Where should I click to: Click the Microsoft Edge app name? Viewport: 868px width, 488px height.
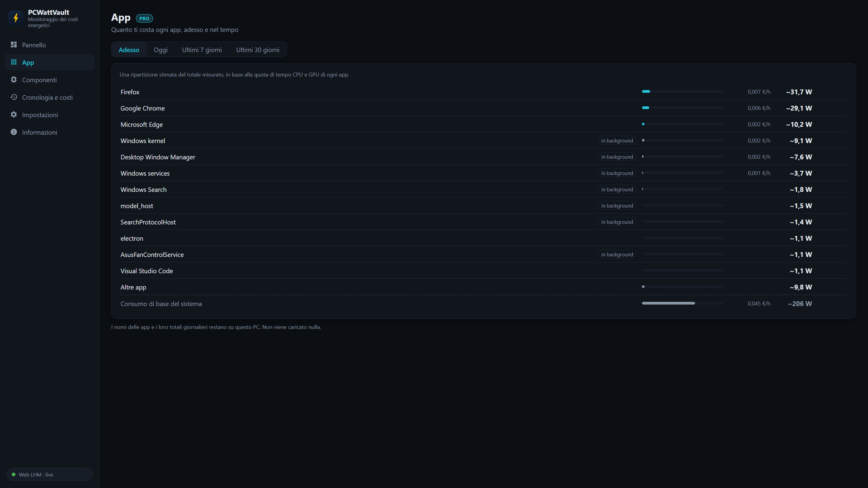click(142, 125)
